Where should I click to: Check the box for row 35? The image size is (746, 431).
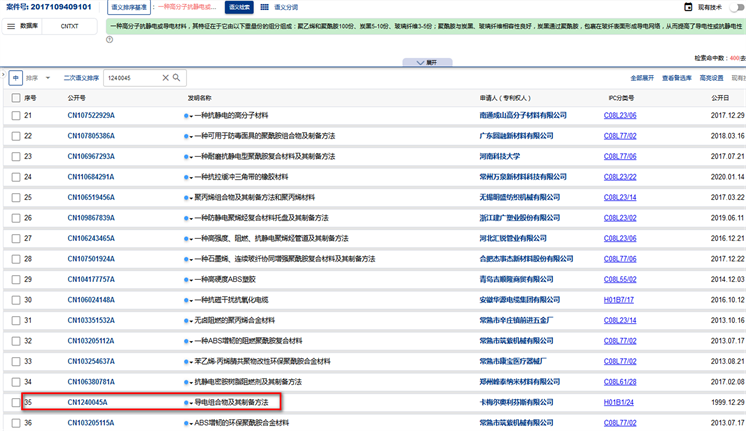point(15,402)
